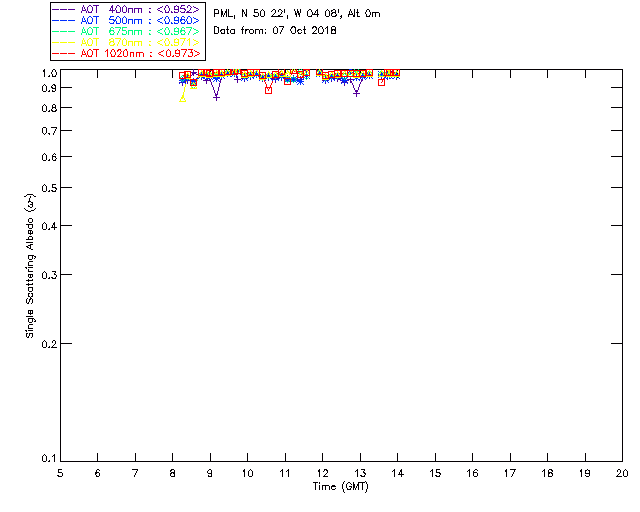Click the AOT 400nm legend entry

point(127,9)
